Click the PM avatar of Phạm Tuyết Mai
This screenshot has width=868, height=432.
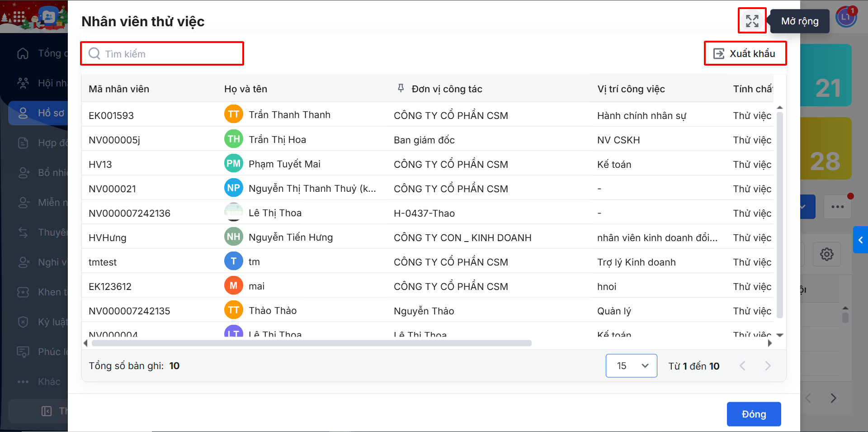(234, 163)
